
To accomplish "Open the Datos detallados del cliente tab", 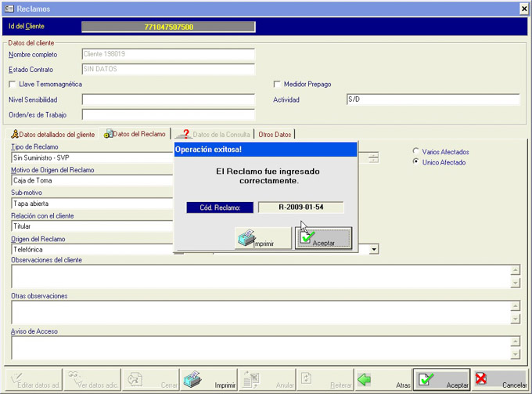I will [x=52, y=135].
